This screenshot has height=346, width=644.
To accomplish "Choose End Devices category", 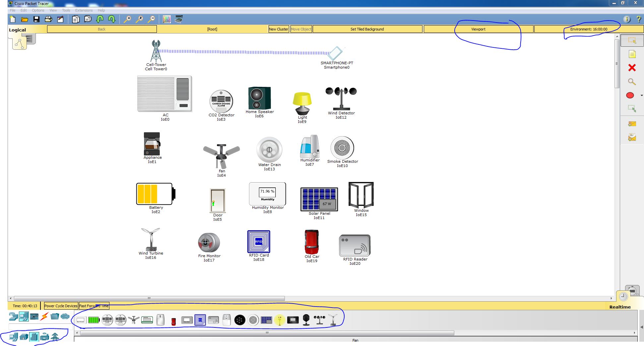I will [x=24, y=317].
